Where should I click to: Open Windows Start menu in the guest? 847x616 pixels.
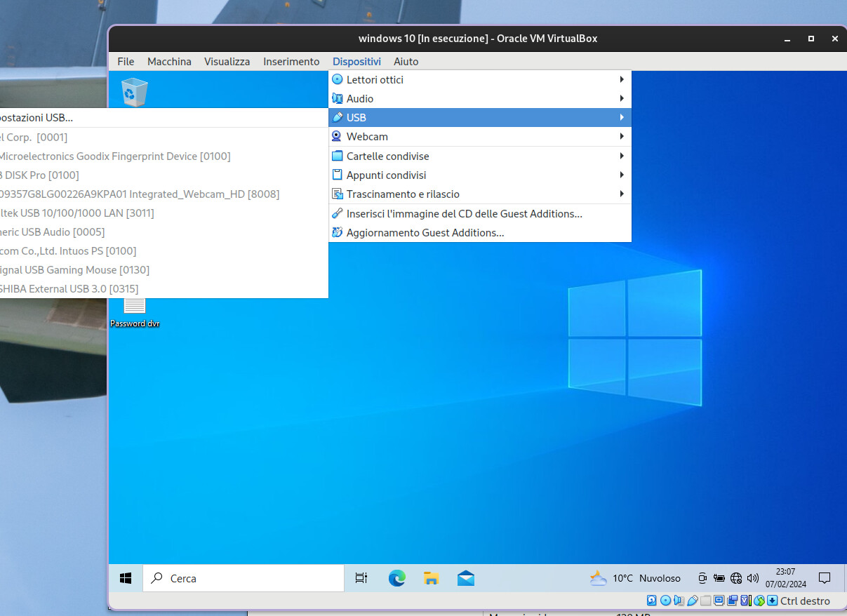(x=126, y=577)
